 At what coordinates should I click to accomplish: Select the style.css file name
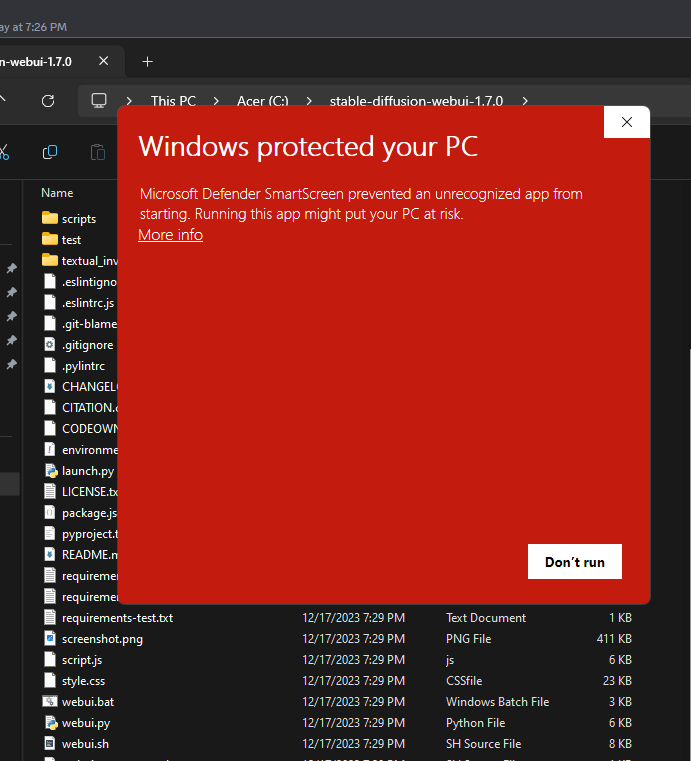point(83,681)
